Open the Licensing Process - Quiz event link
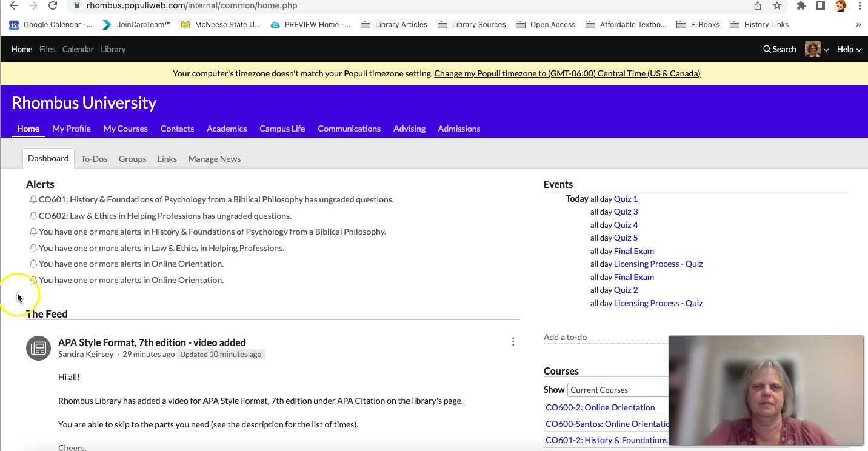868x451 pixels. tap(658, 264)
